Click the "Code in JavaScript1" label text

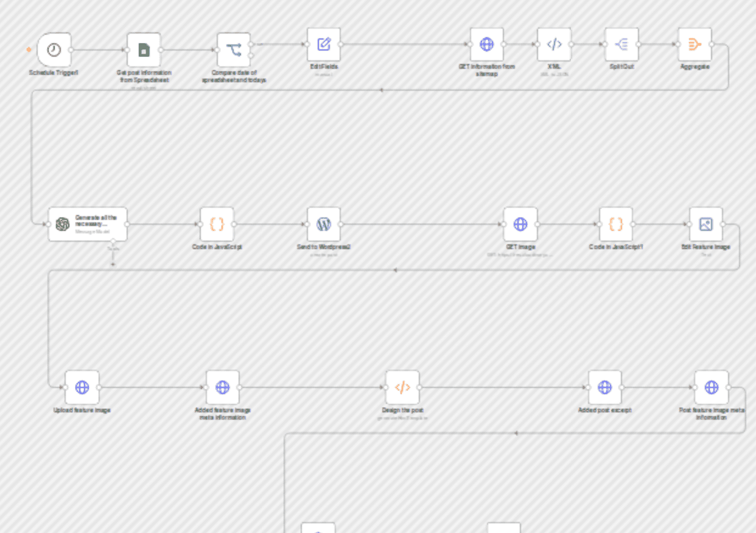pos(616,247)
